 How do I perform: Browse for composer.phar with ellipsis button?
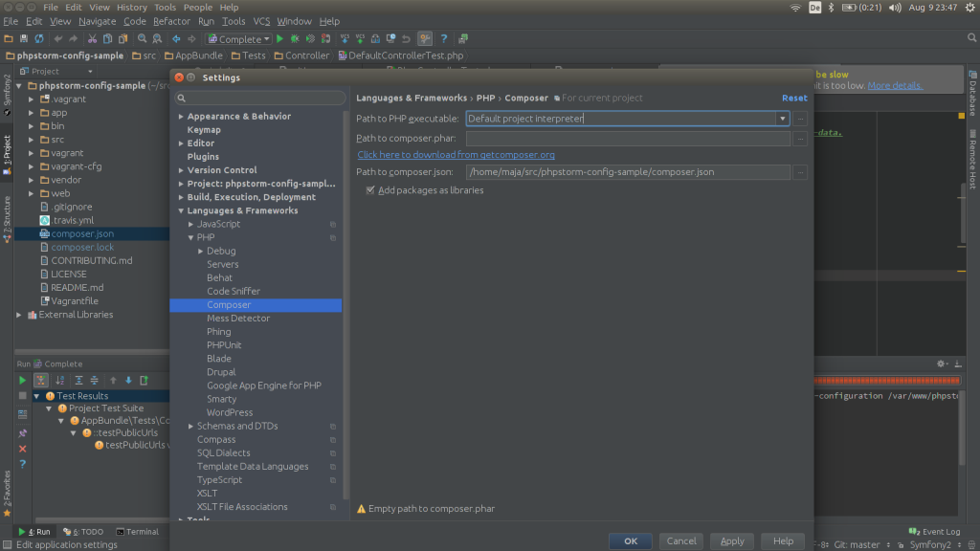(x=800, y=139)
